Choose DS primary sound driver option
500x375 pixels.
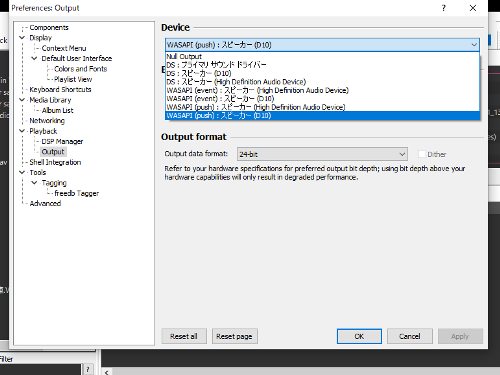pyautogui.click(x=322, y=65)
